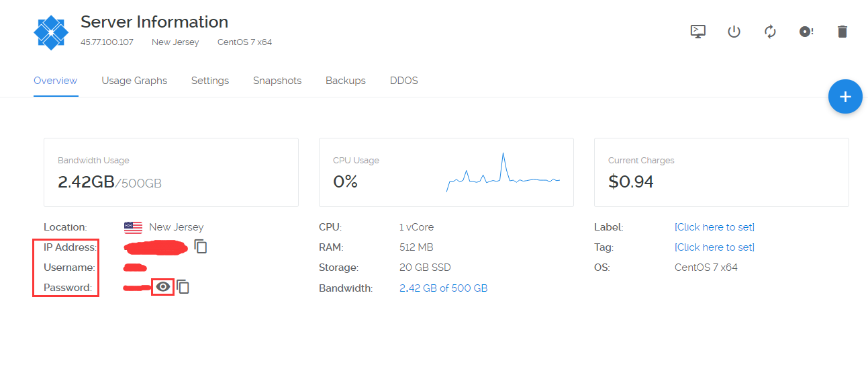This screenshot has height=369, width=868.
Task: Click the power stop server icon
Action: (x=734, y=32)
